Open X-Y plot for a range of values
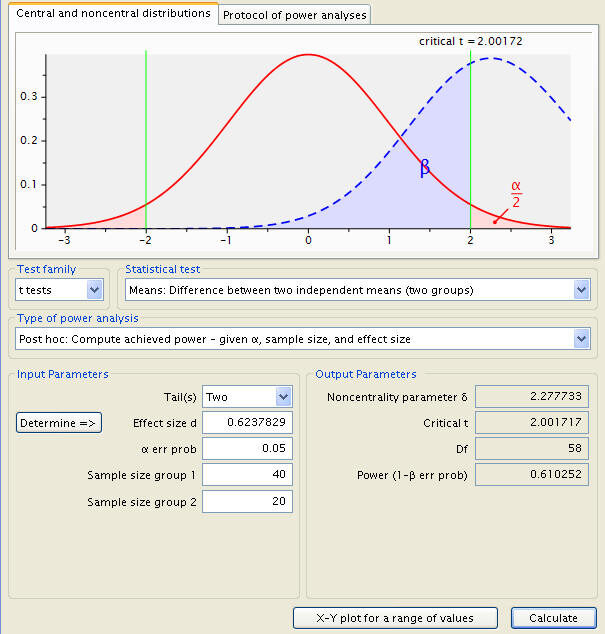 pos(395,618)
